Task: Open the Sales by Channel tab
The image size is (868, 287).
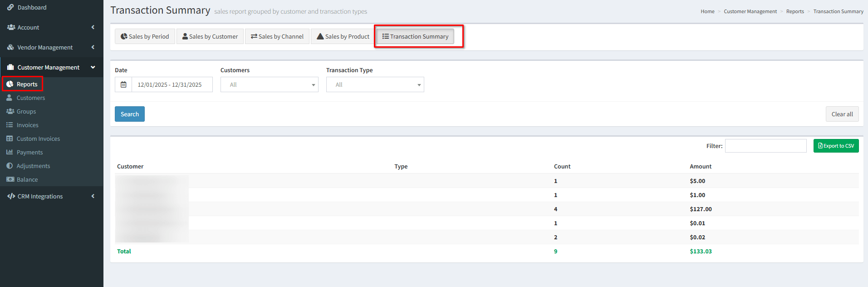Action: (x=277, y=37)
